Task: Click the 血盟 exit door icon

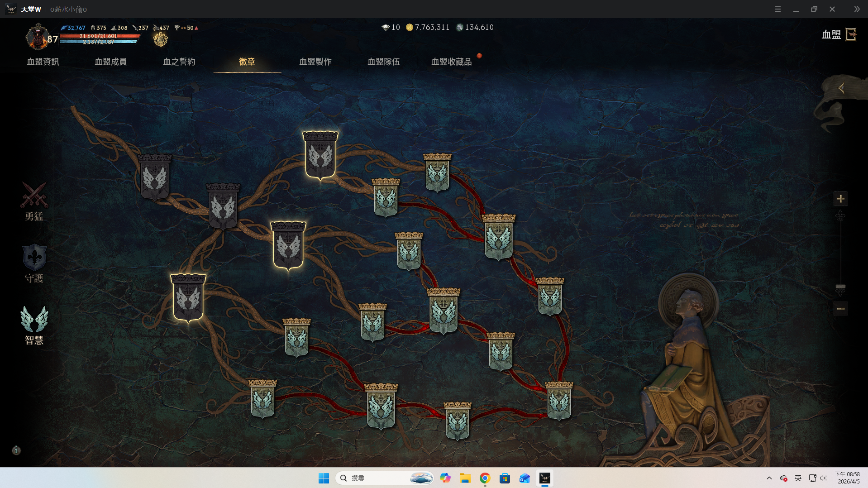Action: pos(851,34)
